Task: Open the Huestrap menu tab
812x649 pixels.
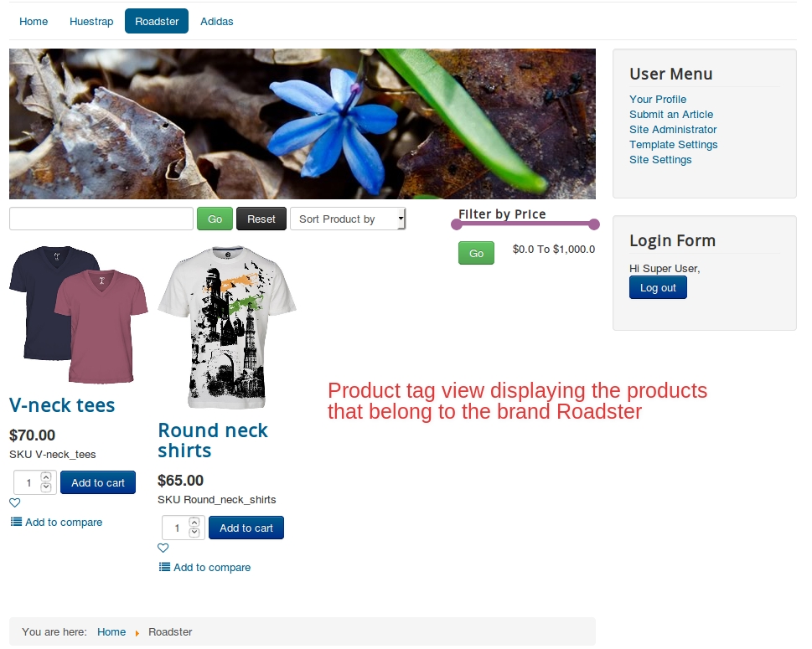Action: 91,22
